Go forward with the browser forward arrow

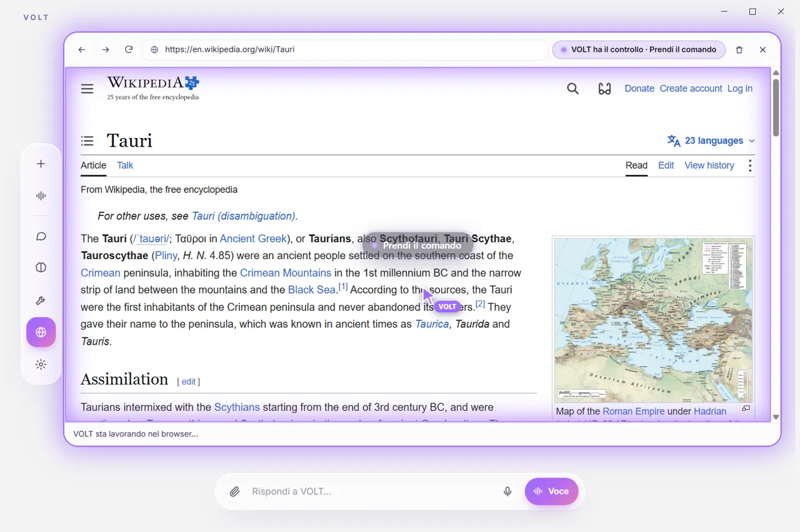pos(106,50)
